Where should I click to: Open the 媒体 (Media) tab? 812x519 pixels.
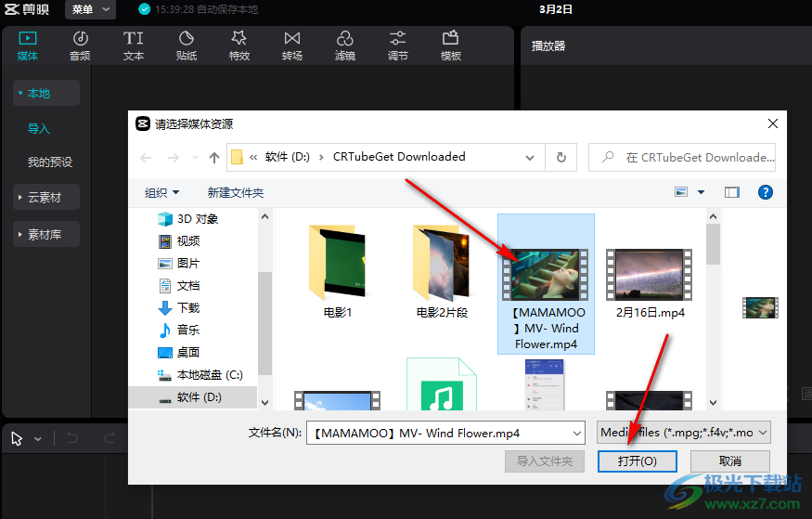(x=28, y=45)
